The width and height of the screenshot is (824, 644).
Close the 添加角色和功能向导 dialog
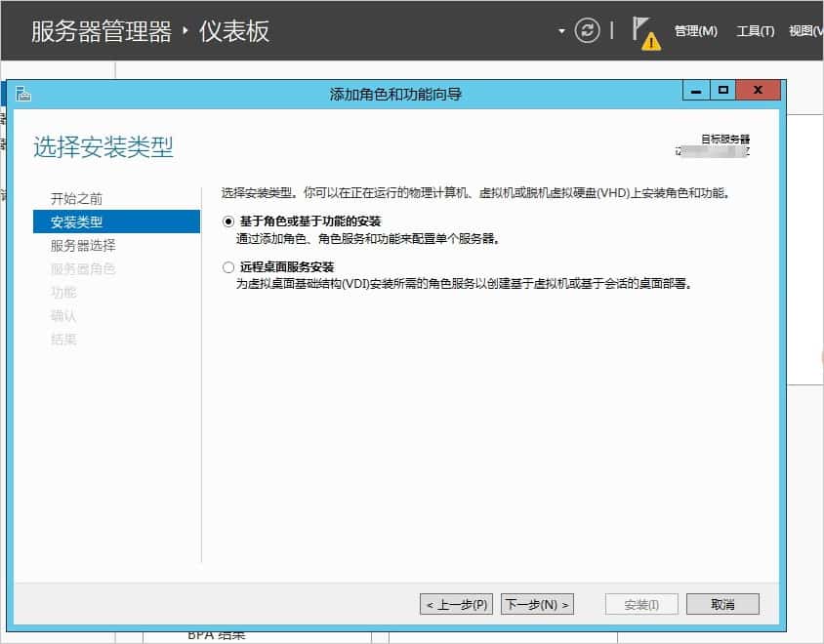click(759, 91)
